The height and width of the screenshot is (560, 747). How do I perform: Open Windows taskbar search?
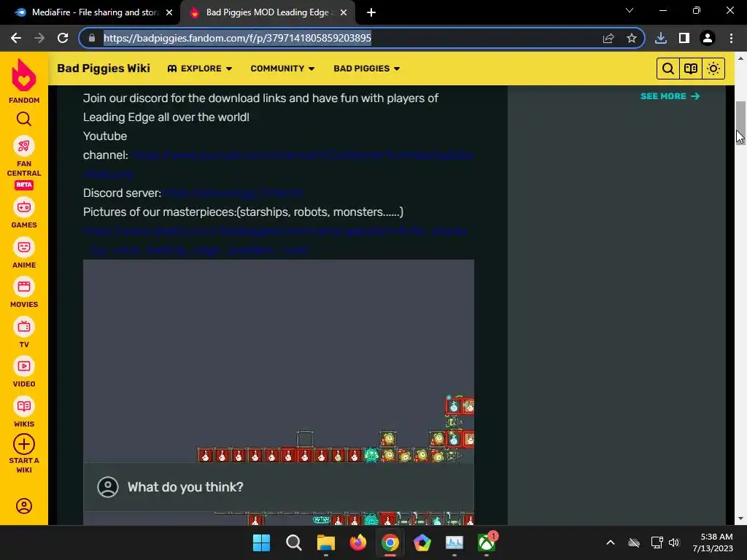point(293,542)
